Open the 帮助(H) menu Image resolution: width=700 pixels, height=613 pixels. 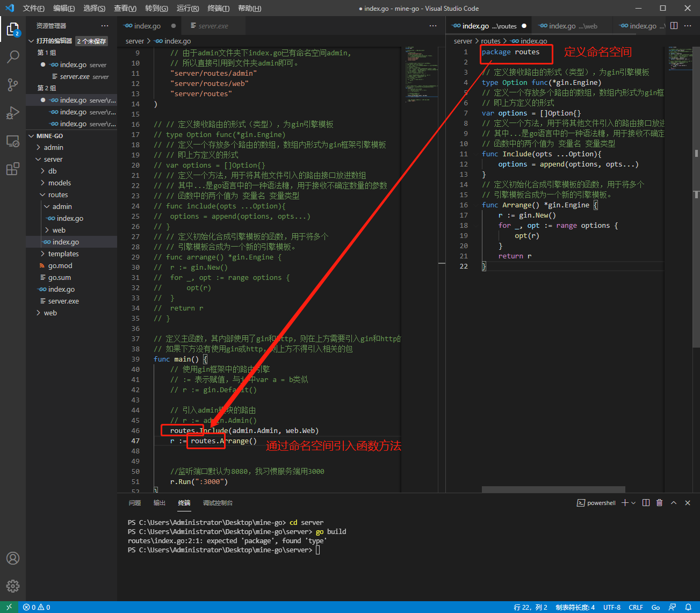(249, 8)
